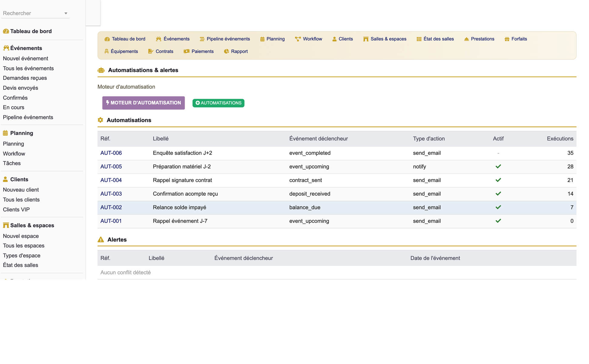The width and height of the screenshot is (589, 364).
Task: Open the Rechercher dropdown arrow
Action: [66, 13]
